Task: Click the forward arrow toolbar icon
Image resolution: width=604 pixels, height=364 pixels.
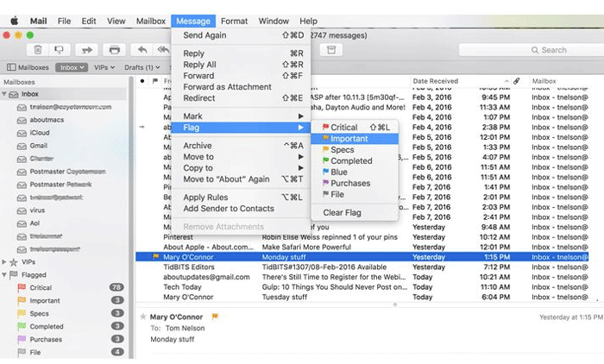Action: click(86, 50)
